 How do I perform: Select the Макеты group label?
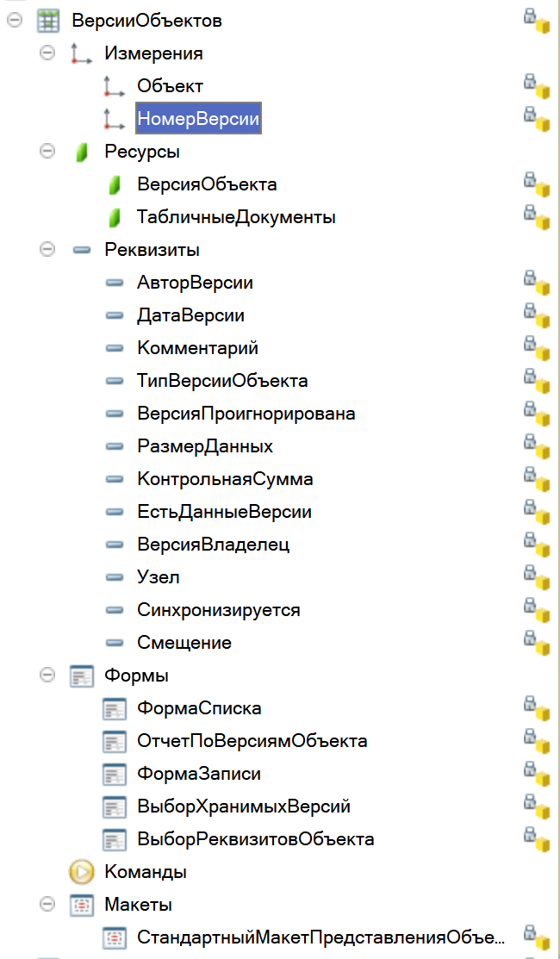click(138, 905)
